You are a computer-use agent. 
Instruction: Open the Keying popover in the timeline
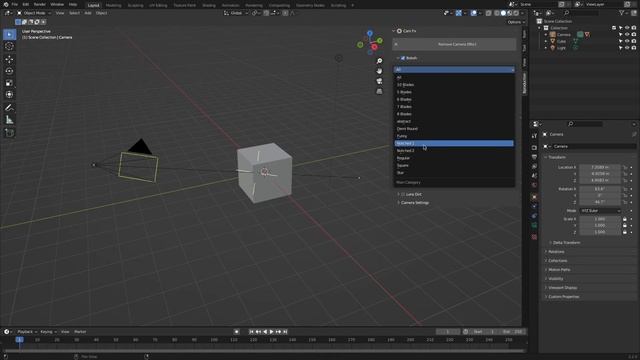point(48,332)
